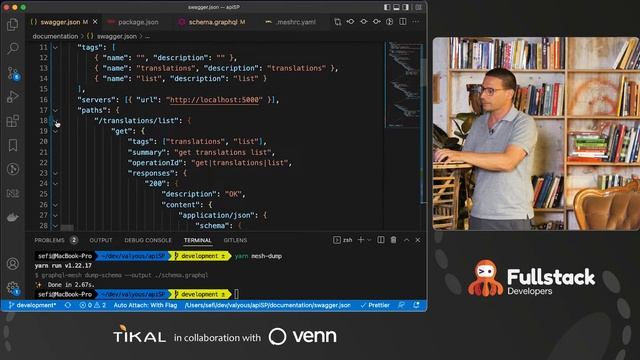Image resolution: width=640 pixels, height=360 pixels.
Task: Open the GitLens panel tab
Action: pyautogui.click(x=235, y=240)
